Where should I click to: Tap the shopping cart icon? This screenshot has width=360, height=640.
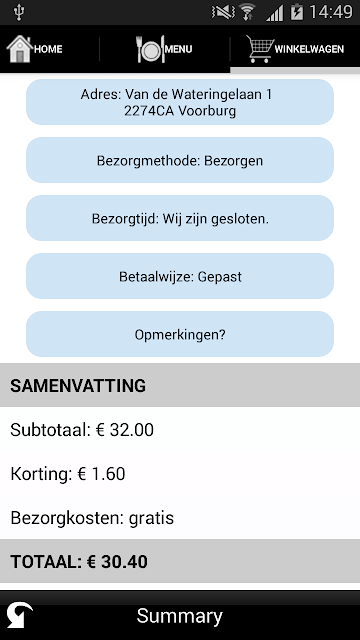[260, 49]
